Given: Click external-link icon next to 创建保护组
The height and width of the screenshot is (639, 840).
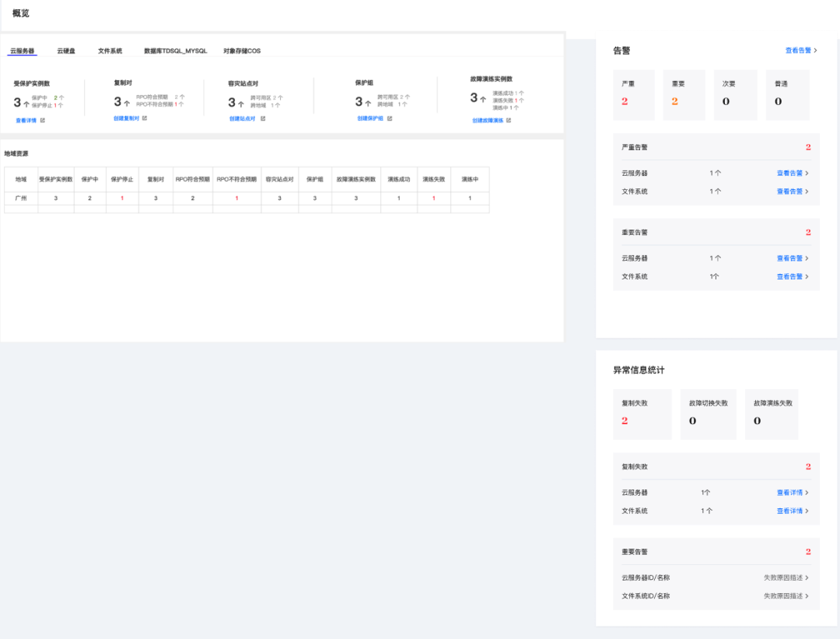Looking at the screenshot, I should pos(390,118).
